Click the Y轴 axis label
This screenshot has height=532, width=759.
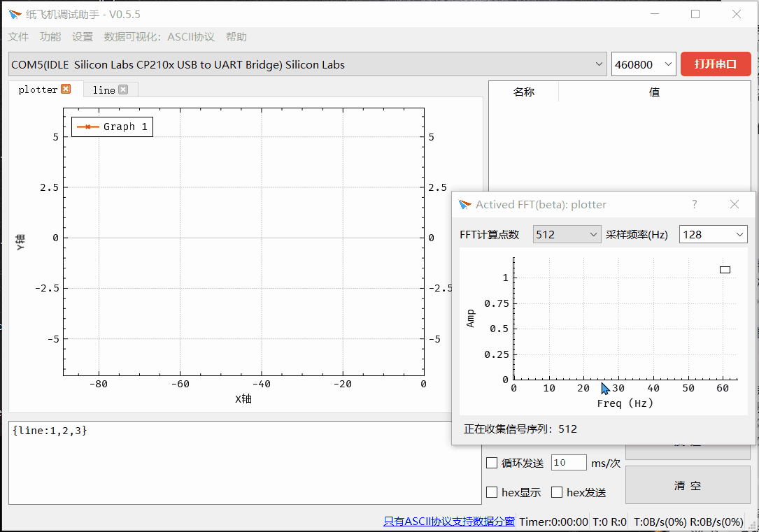point(20,242)
